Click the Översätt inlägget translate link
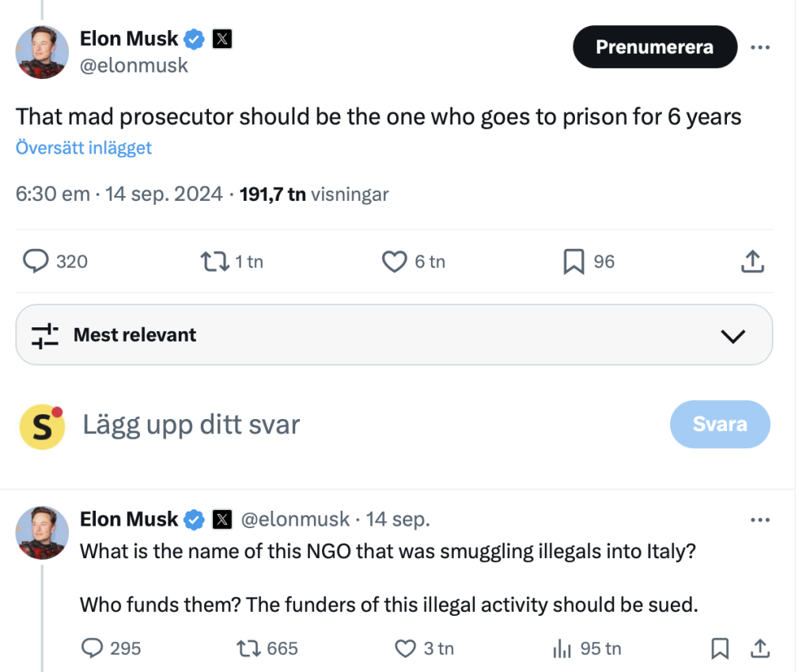Viewport: 810px width, 672px height. click(x=84, y=148)
